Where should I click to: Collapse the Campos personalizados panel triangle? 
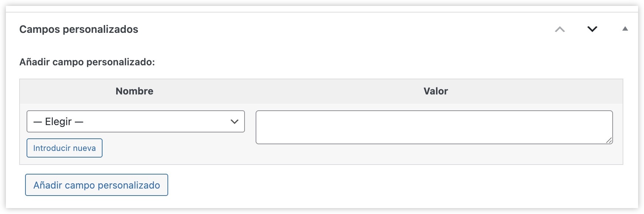[x=625, y=29]
